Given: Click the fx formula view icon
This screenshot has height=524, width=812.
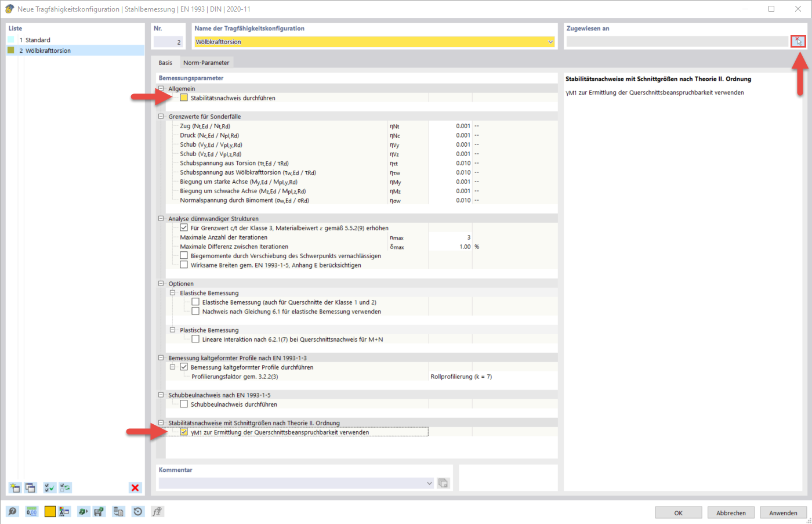Looking at the screenshot, I should pos(157,511).
